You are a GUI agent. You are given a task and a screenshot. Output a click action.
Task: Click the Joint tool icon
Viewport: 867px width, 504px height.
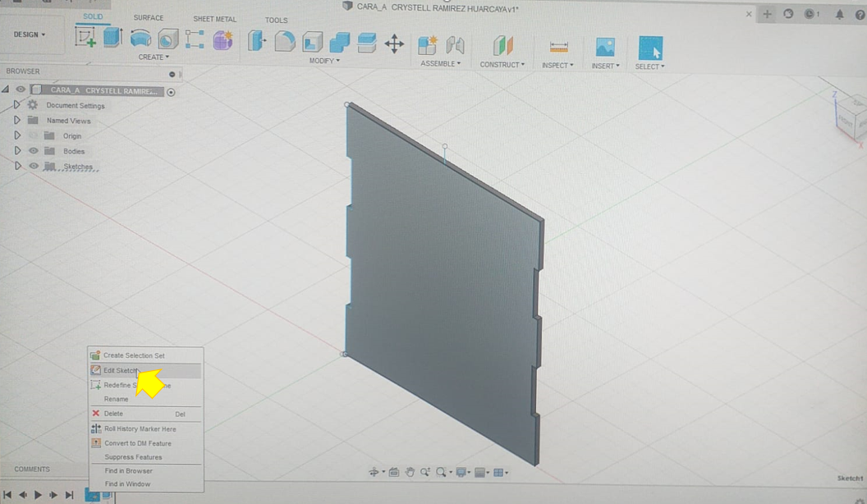(455, 45)
